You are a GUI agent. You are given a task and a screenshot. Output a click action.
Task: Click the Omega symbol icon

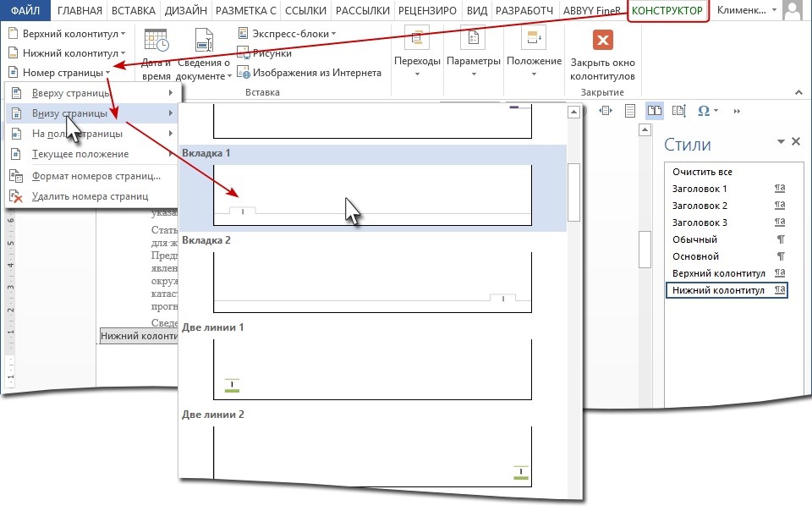(703, 111)
